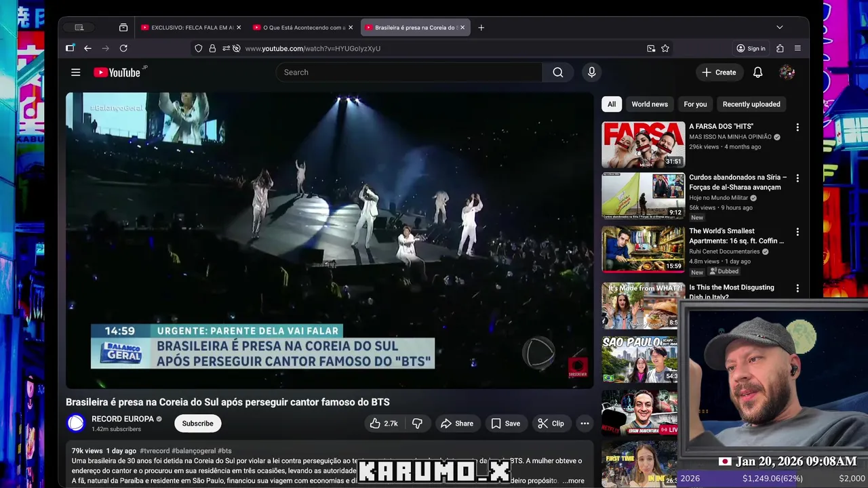Image resolution: width=868 pixels, height=488 pixels.
Task: Like the video with thumbs up
Action: 384,424
